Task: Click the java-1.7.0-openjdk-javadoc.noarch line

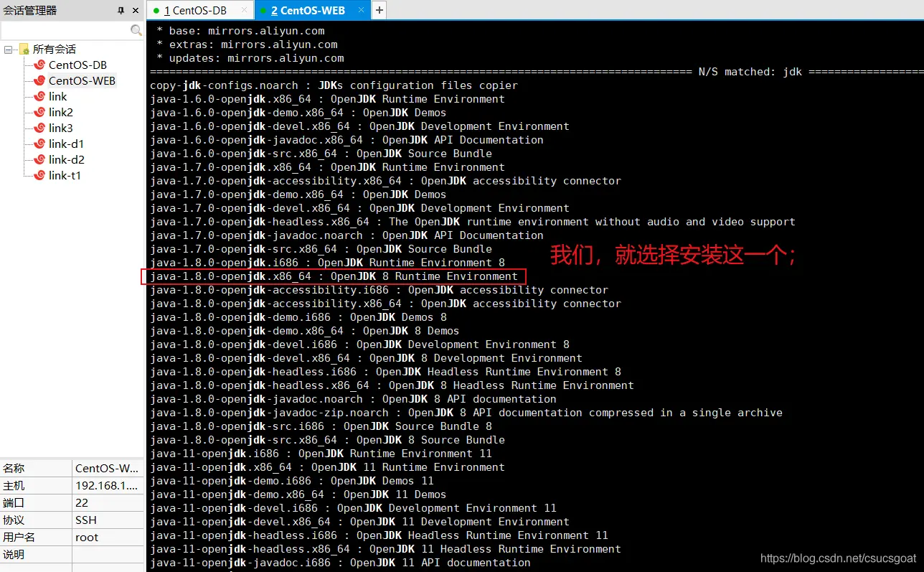Action: [x=346, y=235]
